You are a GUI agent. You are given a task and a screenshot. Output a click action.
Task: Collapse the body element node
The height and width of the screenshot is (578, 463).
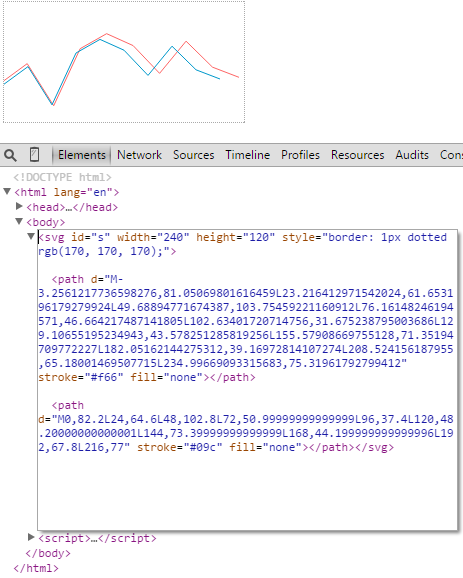(19, 221)
